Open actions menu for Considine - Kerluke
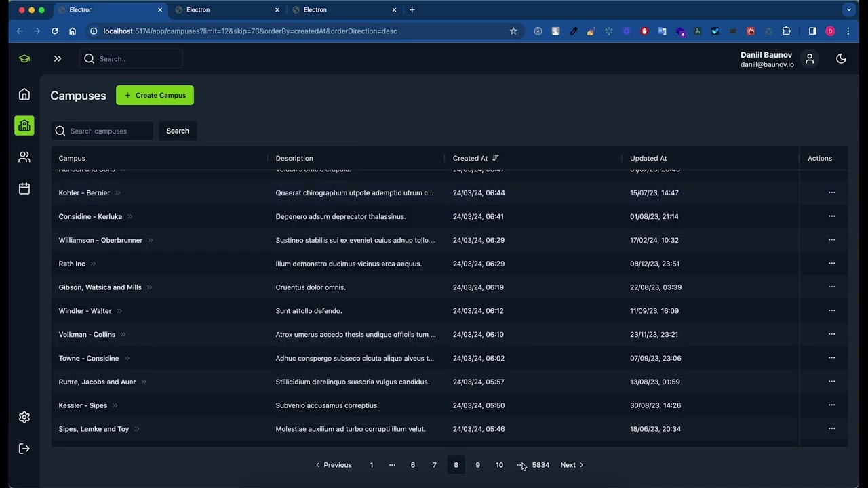868x488 pixels. pos(831,216)
